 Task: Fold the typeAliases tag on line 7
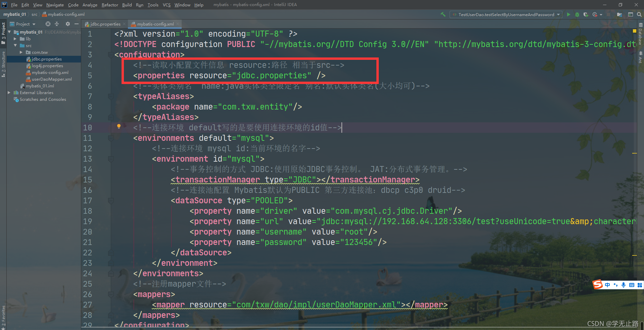tap(111, 96)
